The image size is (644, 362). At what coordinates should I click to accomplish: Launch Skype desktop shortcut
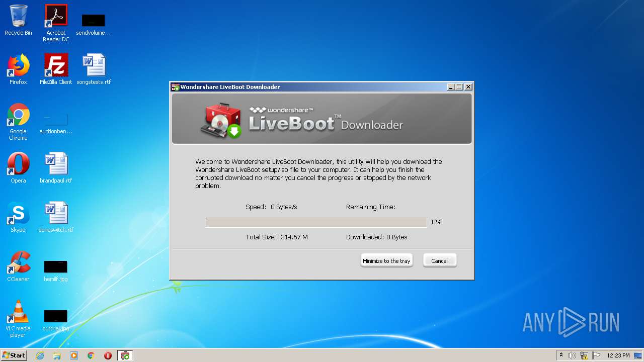tap(18, 217)
